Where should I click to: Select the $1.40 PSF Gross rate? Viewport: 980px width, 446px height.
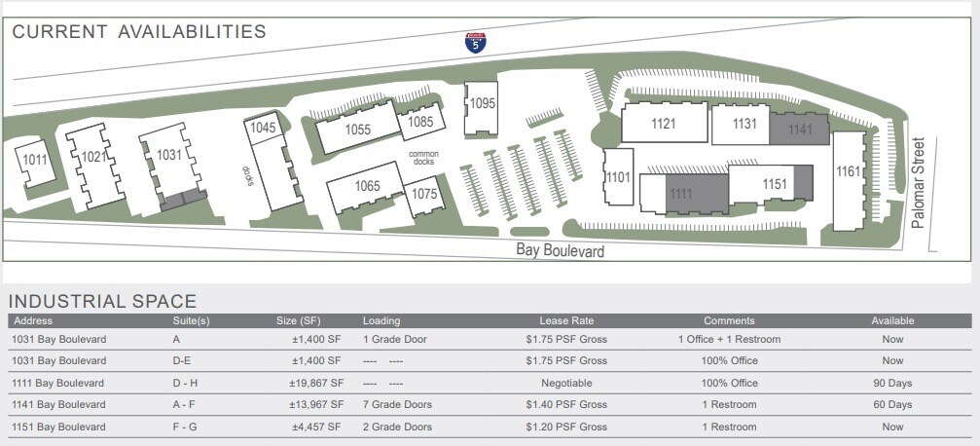[x=566, y=404]
